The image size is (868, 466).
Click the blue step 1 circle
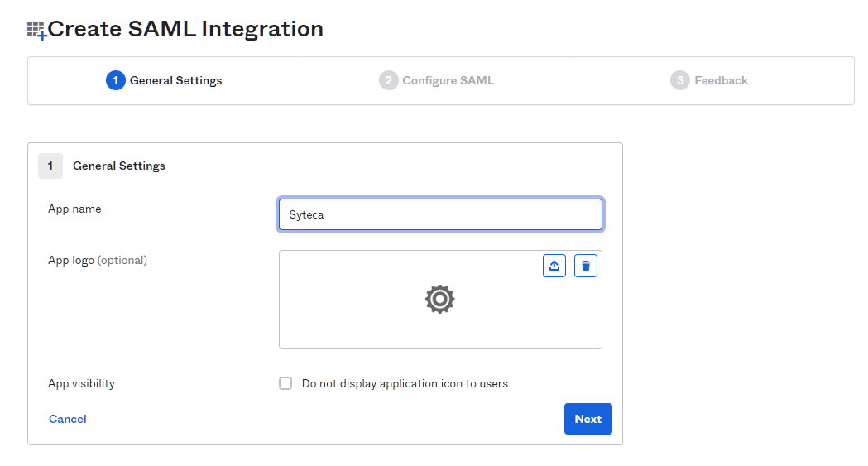pos(116,80)
